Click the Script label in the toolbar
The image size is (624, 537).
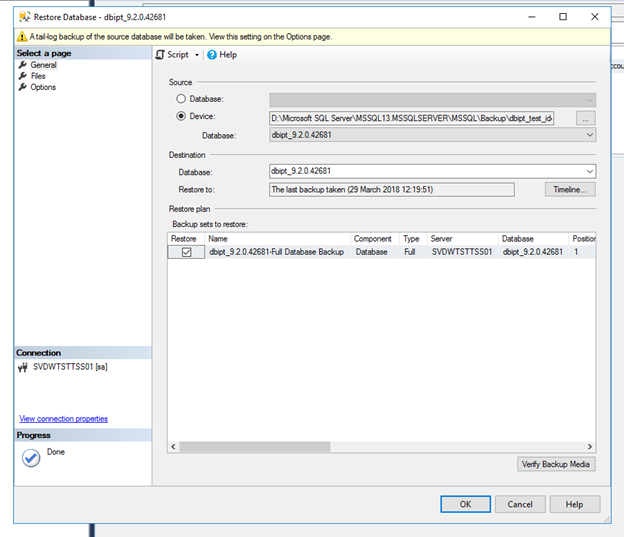click(177, 55)
